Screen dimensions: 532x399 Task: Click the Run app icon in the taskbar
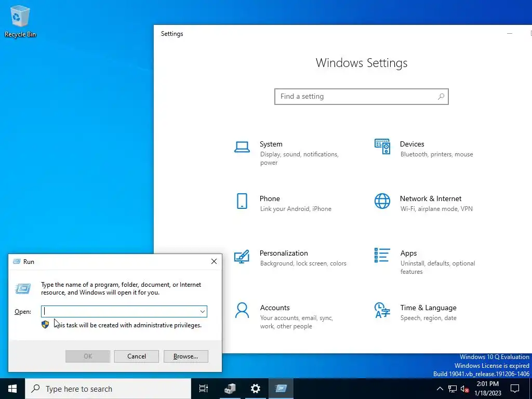click(x=281, y=389)
